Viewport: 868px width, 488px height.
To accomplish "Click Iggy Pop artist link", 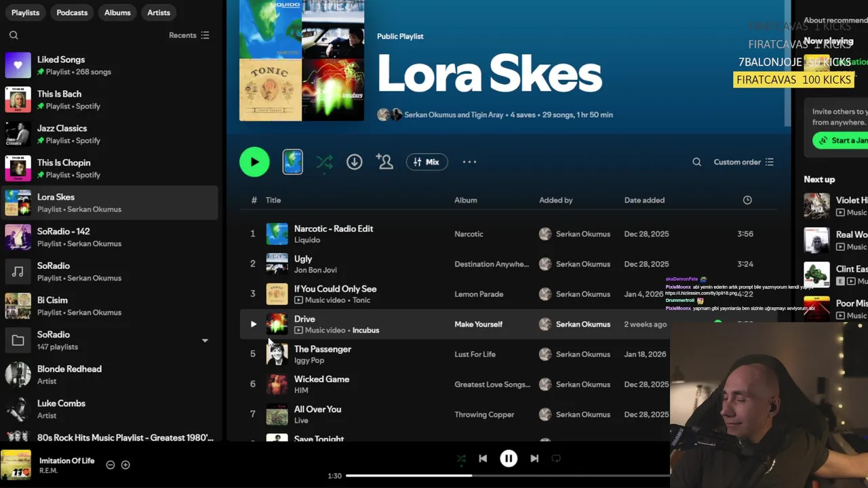I will coord(309,360).
